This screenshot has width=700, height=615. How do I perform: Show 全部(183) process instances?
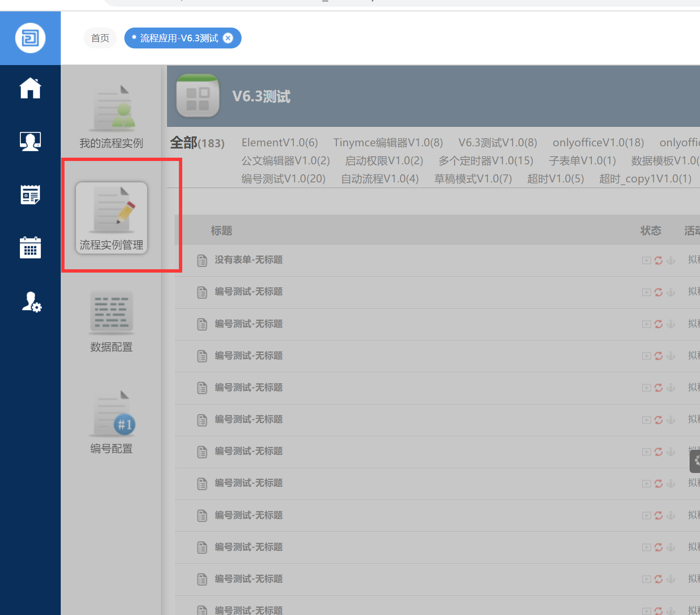(197, 142)
